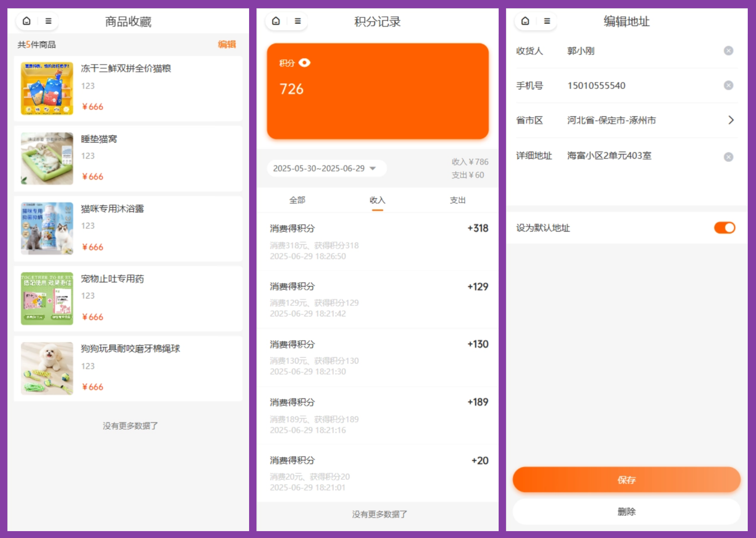The height and width of the screenshot is (538, 756).
Task: Click the 删除 button
Action: (x=626, y=512)
